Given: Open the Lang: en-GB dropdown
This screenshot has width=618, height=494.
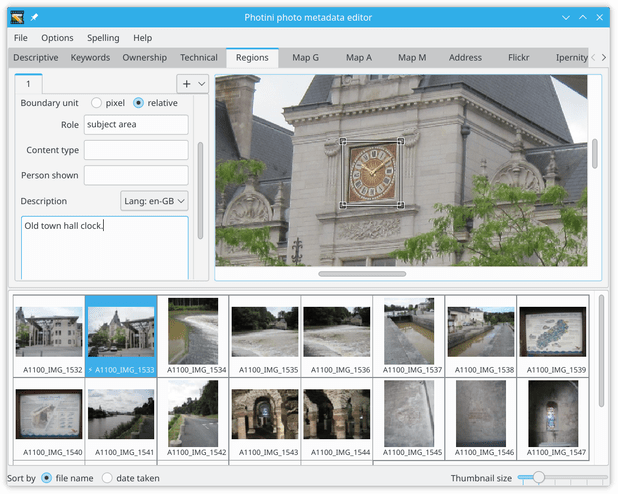Looking at the screenshot, I should point(154,201).
